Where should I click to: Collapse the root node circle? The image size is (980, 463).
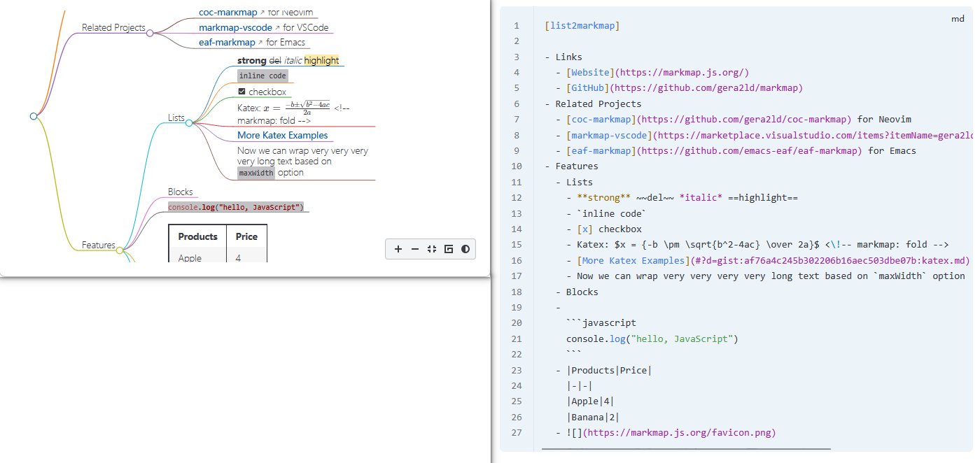(x=34, y=116)
